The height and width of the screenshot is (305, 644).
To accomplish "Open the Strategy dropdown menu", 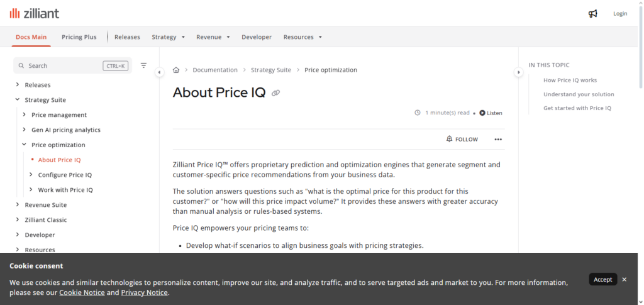I will coord(169,37).
